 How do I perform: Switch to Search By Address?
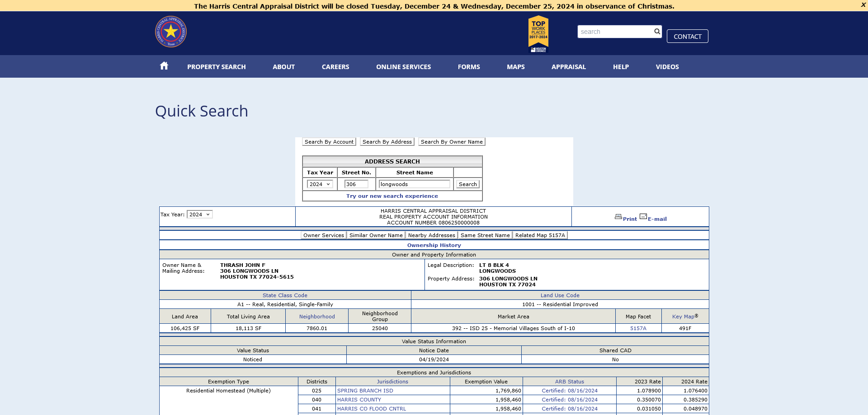387,142
